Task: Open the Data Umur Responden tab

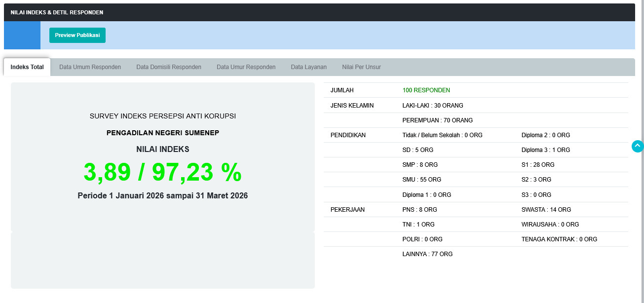Action: (x=246, y=67)
